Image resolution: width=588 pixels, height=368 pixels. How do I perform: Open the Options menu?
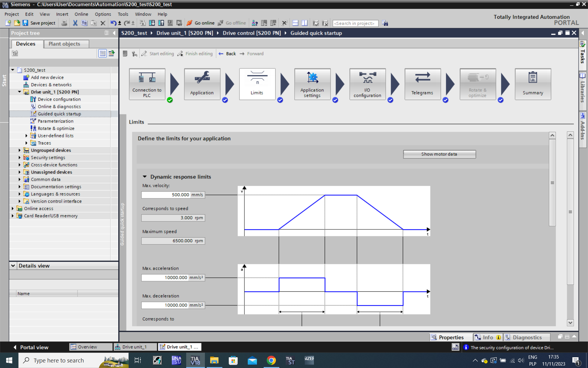point(103,14)
